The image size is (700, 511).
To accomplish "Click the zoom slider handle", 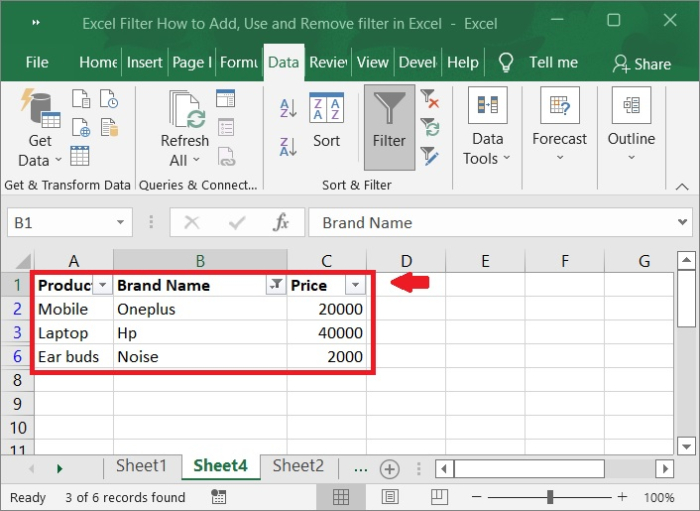I will (550, 497).
